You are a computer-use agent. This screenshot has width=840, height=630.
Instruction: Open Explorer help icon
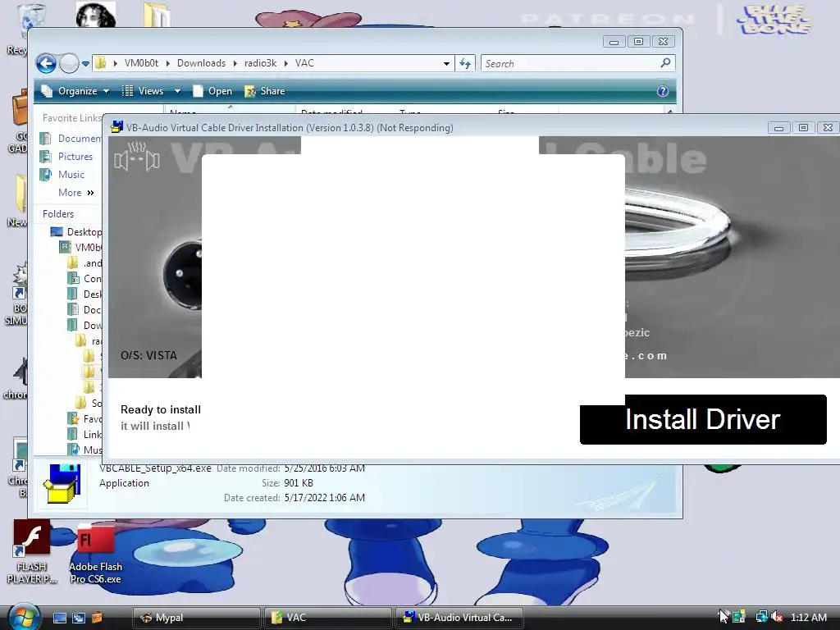[x=663, y=91]
